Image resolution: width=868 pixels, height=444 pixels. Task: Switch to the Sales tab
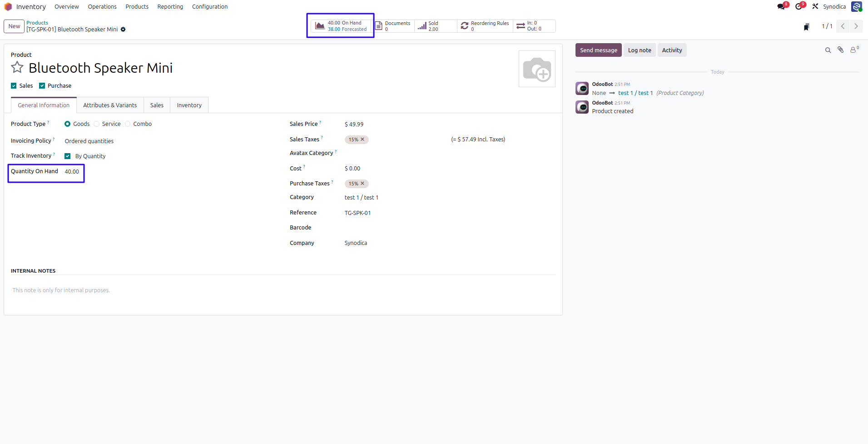(157, 105)
